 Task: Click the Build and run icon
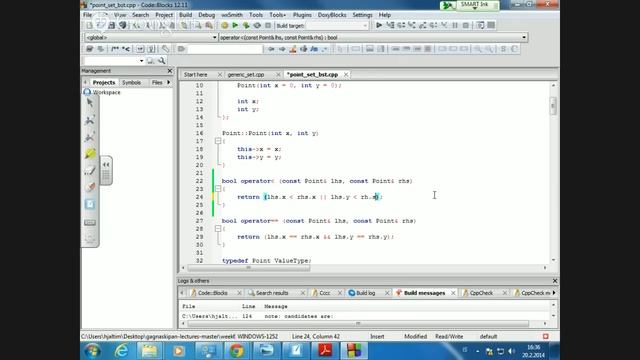(246, 25)
